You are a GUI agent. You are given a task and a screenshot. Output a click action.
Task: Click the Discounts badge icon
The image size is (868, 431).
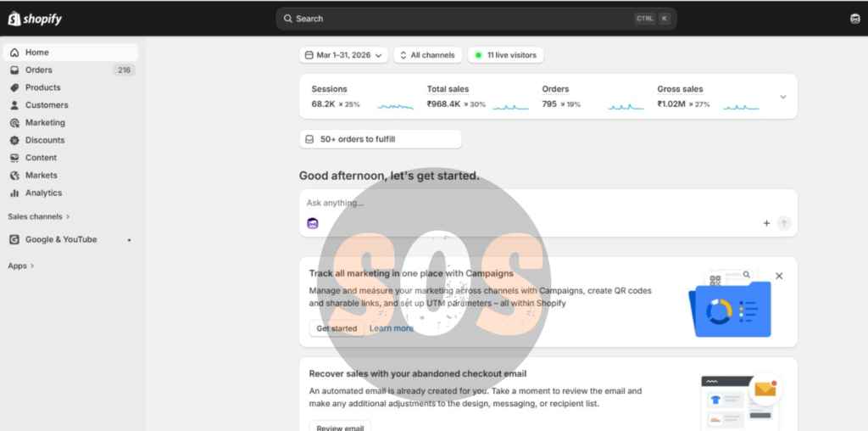point(14,140)
